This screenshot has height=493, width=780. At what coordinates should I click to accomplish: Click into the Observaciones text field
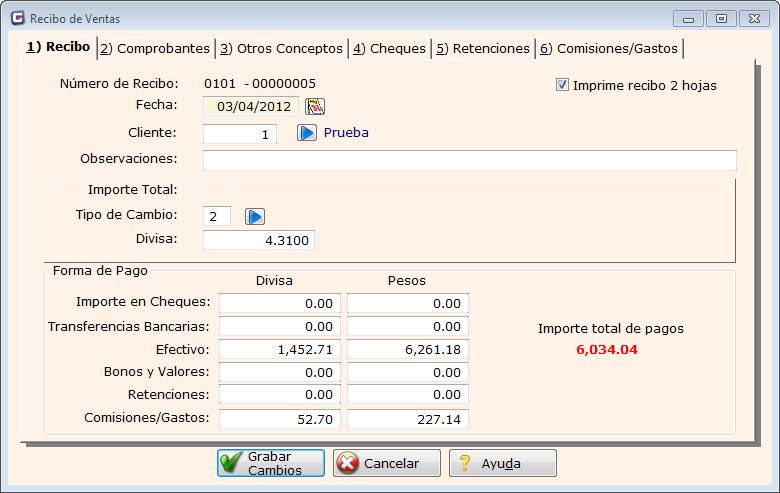469,161
